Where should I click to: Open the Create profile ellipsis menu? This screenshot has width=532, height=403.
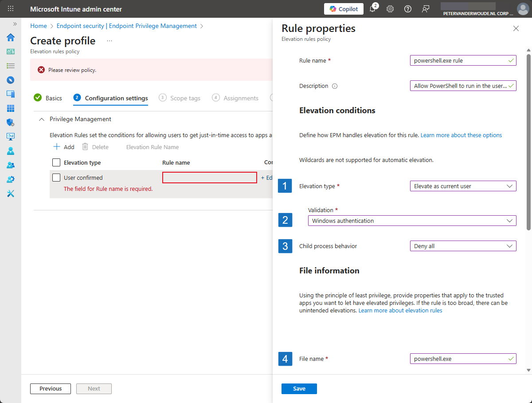(x=110, y=41)
